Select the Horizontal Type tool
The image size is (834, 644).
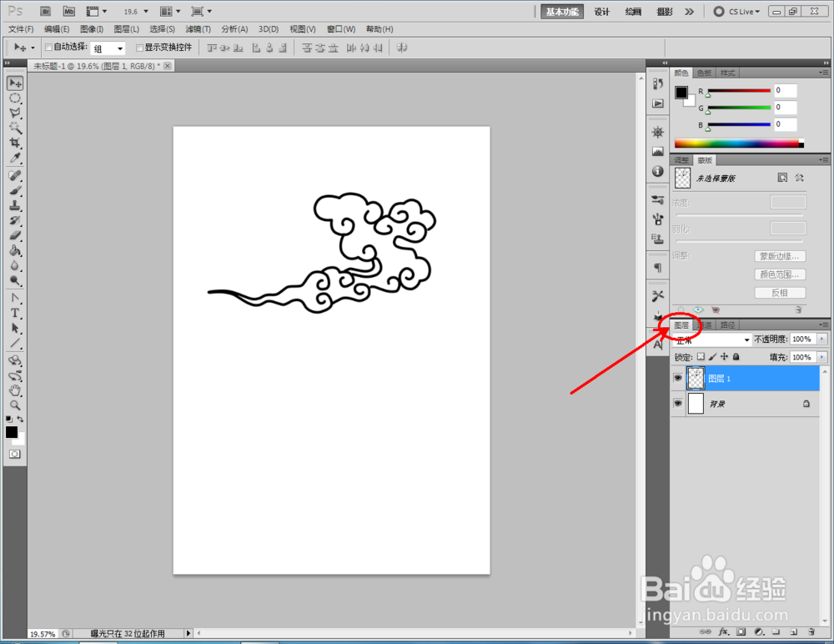pos(15,313)
